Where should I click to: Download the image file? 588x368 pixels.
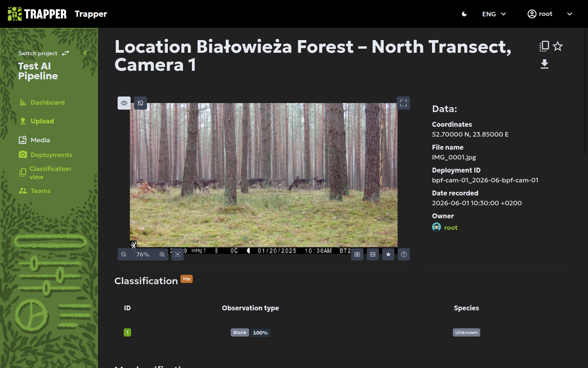[x=544, y=64]
